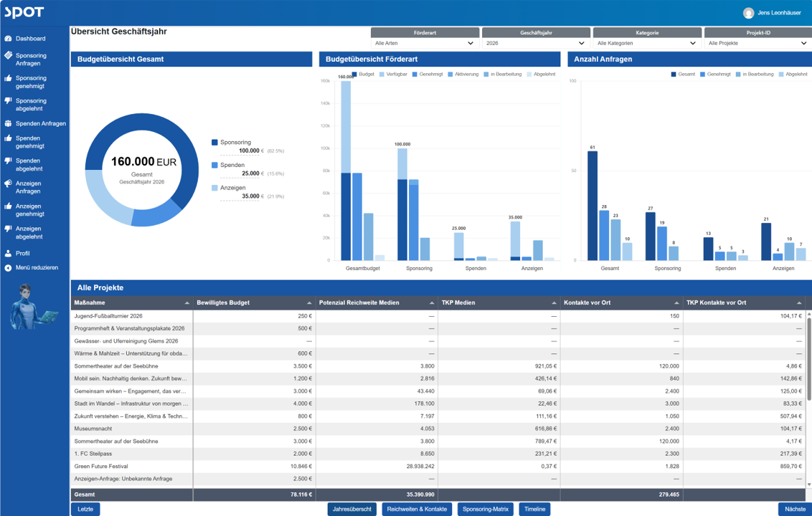Click the Sponsoring color swatch in donut legend
812x516 pixels.
[x=214, y=143]
